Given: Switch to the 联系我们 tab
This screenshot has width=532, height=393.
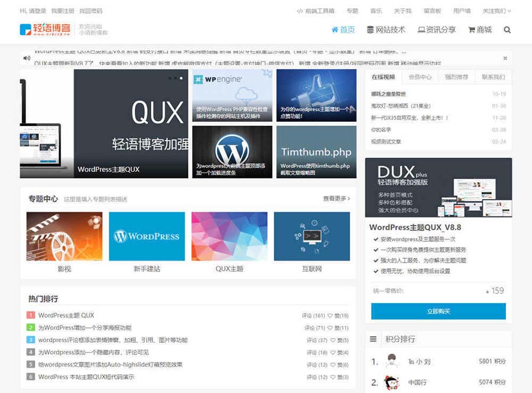Looking at the screenshot, I should tap(494, 77).
